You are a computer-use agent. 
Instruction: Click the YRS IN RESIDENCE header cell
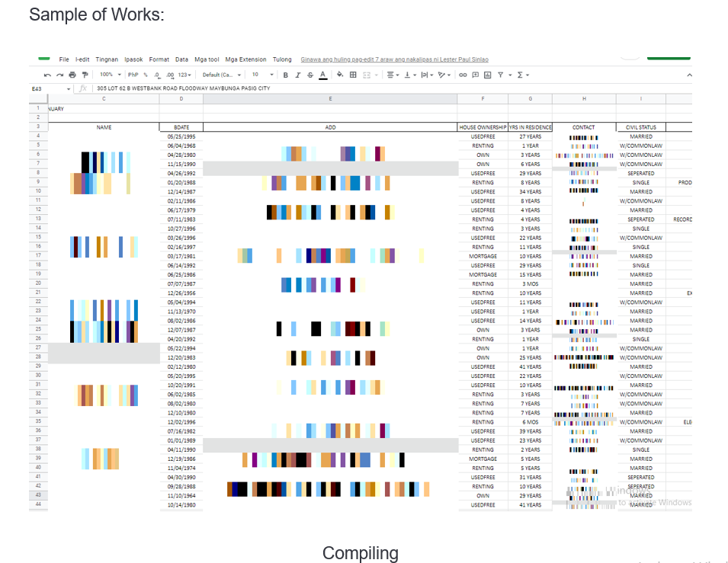pos(531,127)
